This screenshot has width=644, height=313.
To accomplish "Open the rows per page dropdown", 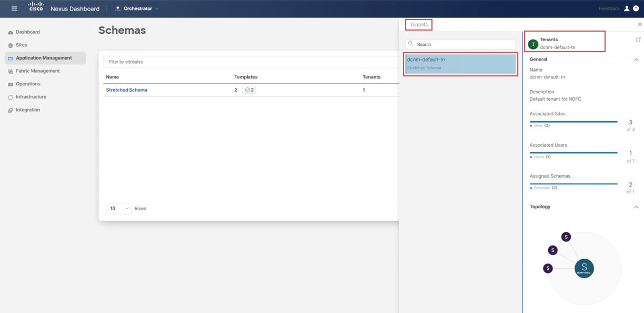I will point(119,208).
